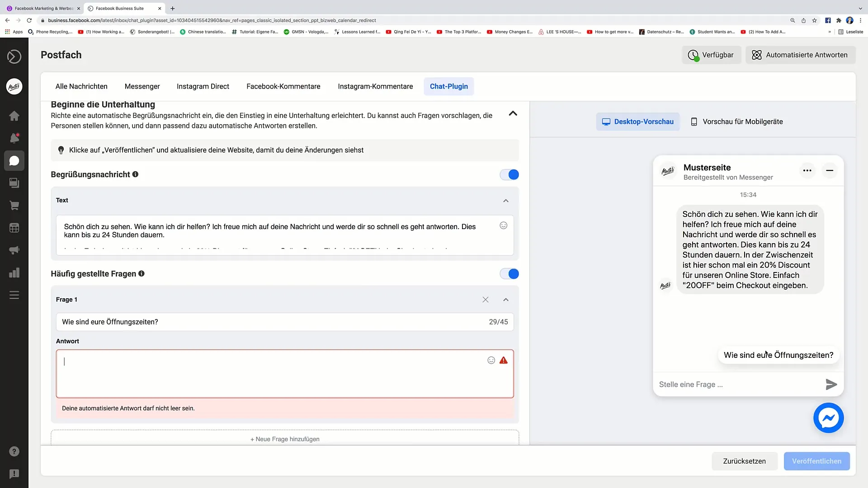Image resolution: width=868 pixels, height=488 pixels.
Task: Select the Chat-Plugin tab
Action: 448,86
